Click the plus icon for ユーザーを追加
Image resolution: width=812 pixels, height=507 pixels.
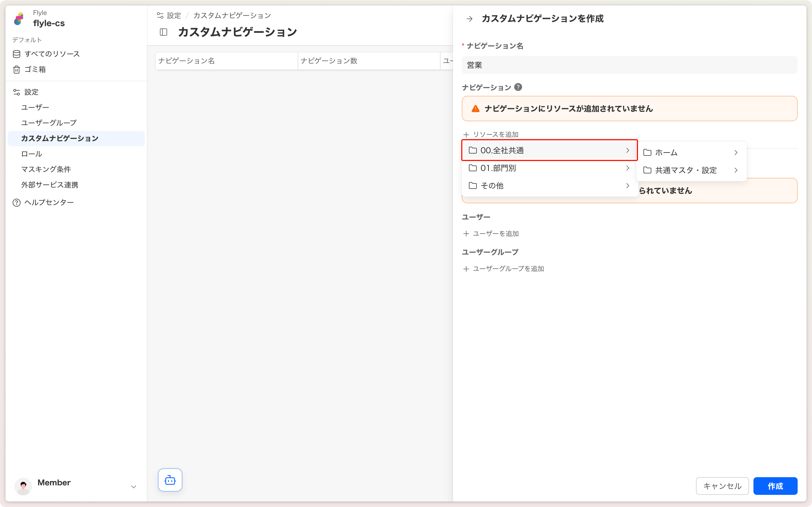coord(466,234)
